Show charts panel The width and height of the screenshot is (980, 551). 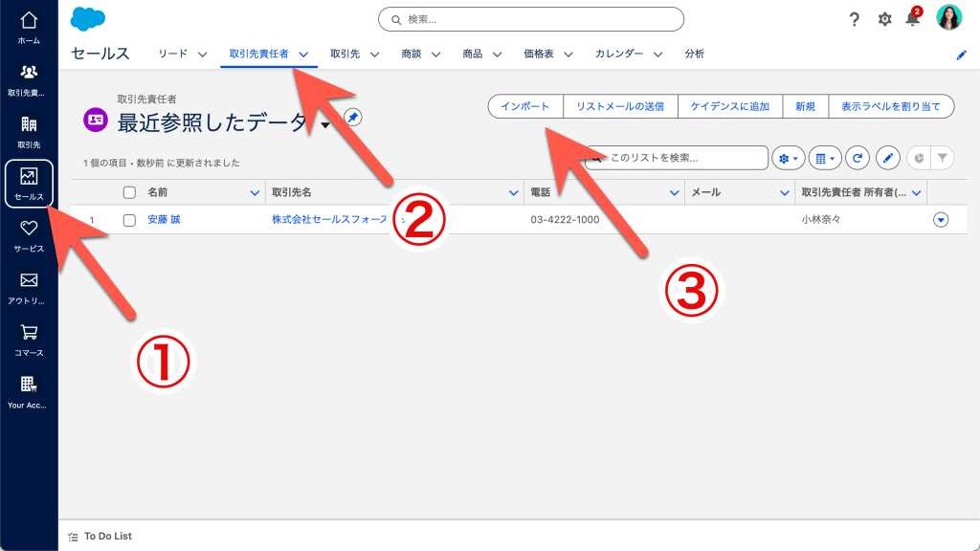point(918,158)
